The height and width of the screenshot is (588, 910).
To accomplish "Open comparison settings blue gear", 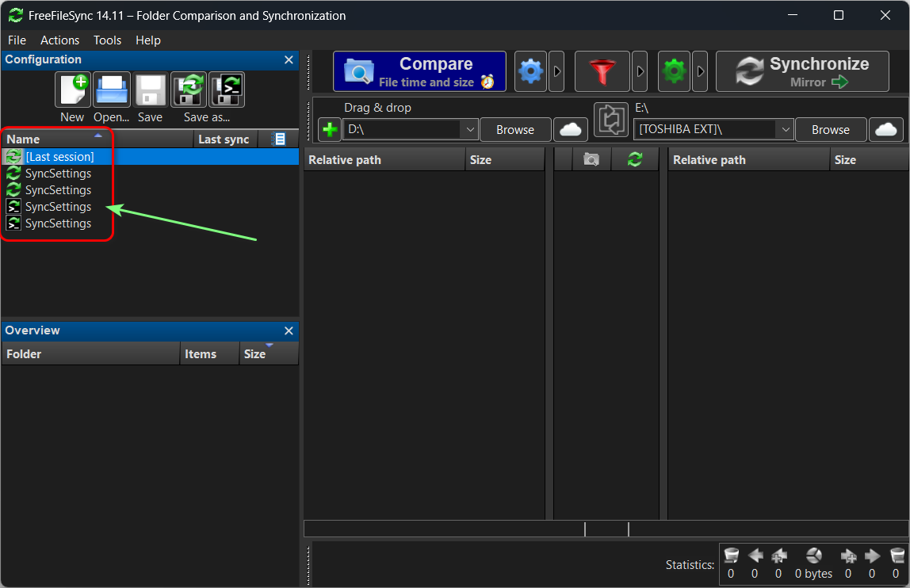I will pyautogui.click(x=530, y=71).
